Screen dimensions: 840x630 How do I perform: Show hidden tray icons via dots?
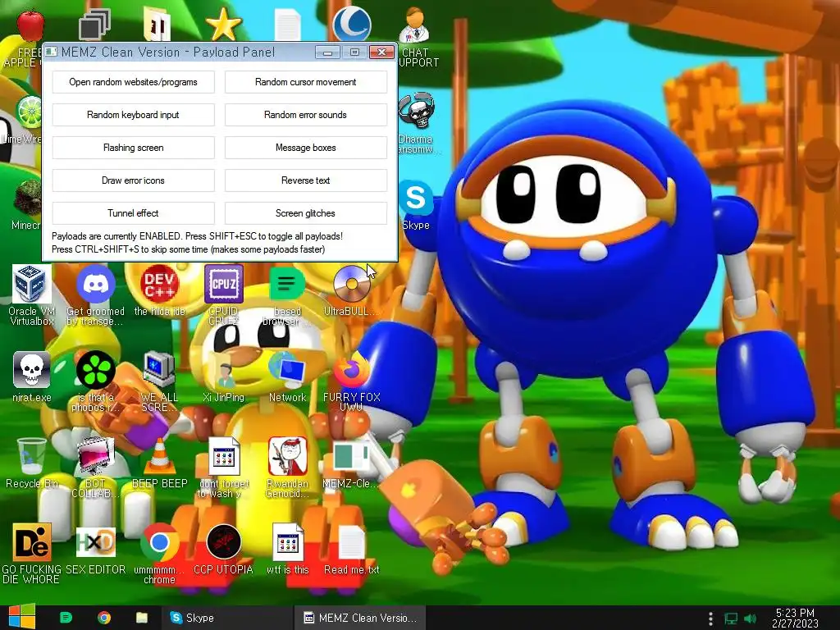710,619
